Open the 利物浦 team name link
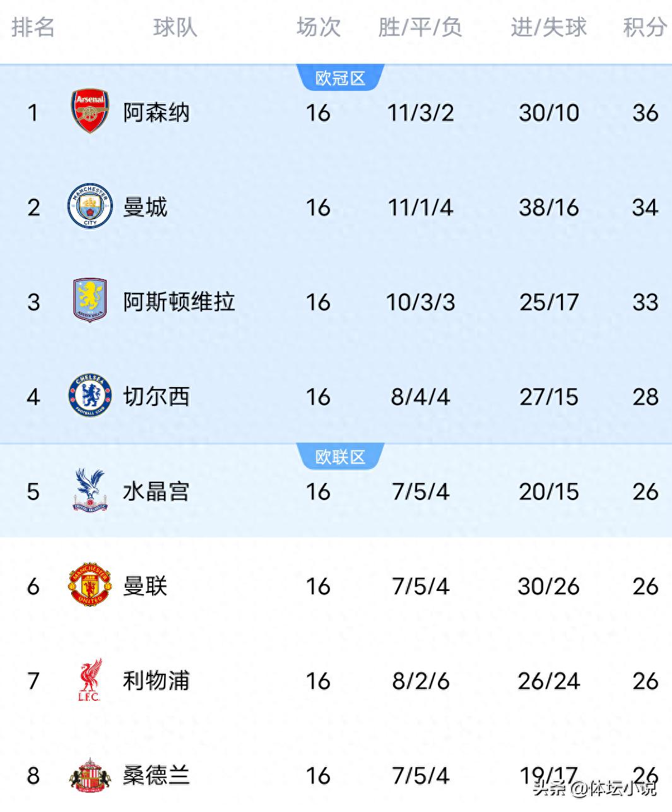Image resolution: width=672 pixels, height=812 pixels. pyautogui.click(x=156, y=681)
